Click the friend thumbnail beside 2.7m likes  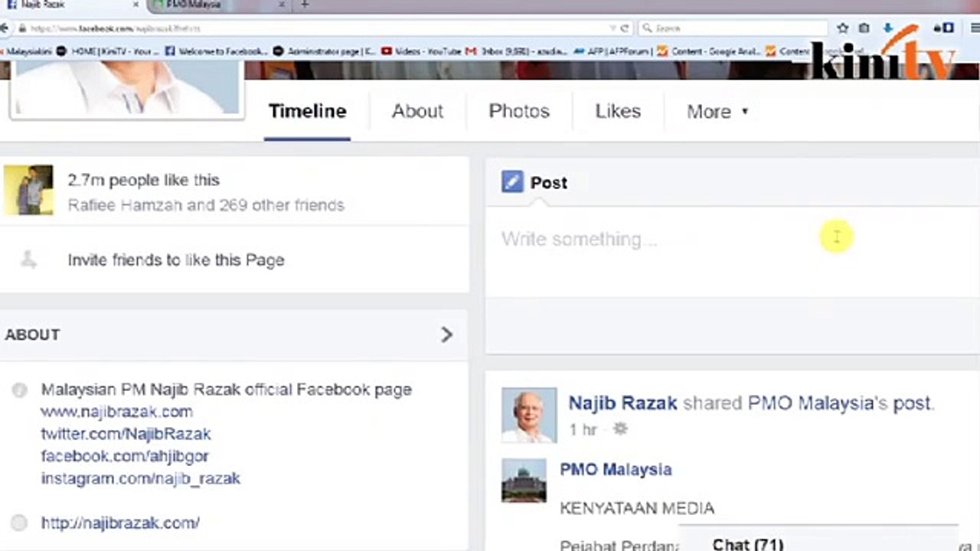pyautogui.click(x=28, y=190)
